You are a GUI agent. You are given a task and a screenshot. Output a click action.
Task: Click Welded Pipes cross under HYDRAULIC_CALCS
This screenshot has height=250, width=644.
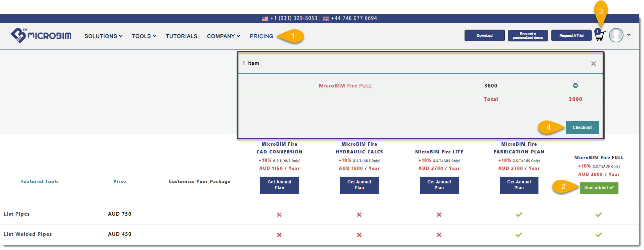pos(359,235)
